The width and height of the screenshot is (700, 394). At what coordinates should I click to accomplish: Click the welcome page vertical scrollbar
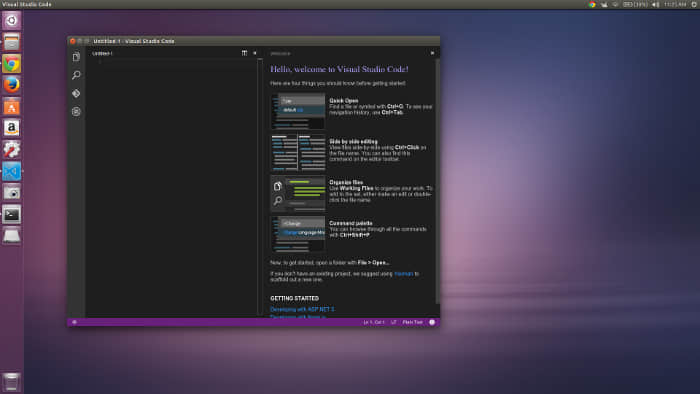pyautogui.click(x=438, y=182)
